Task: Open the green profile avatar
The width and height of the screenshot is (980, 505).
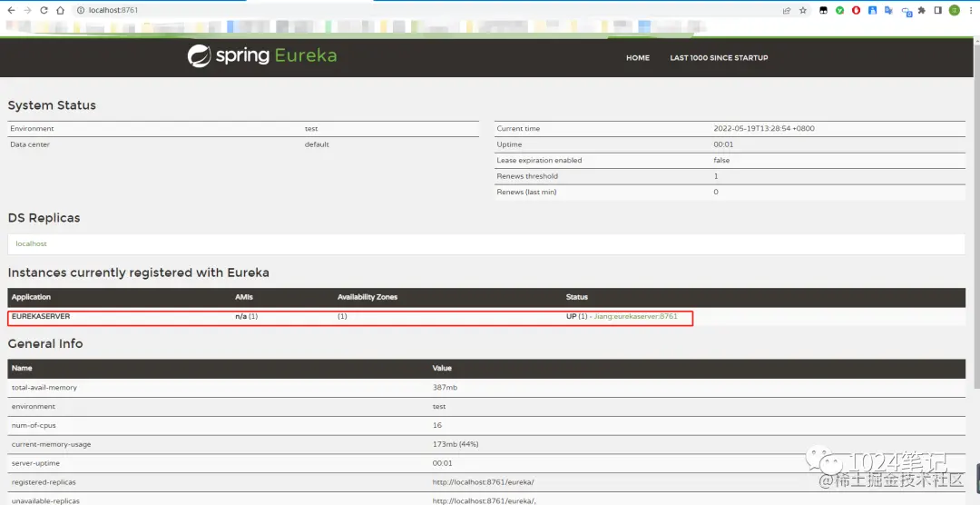Action: click(x=955, y=11)
